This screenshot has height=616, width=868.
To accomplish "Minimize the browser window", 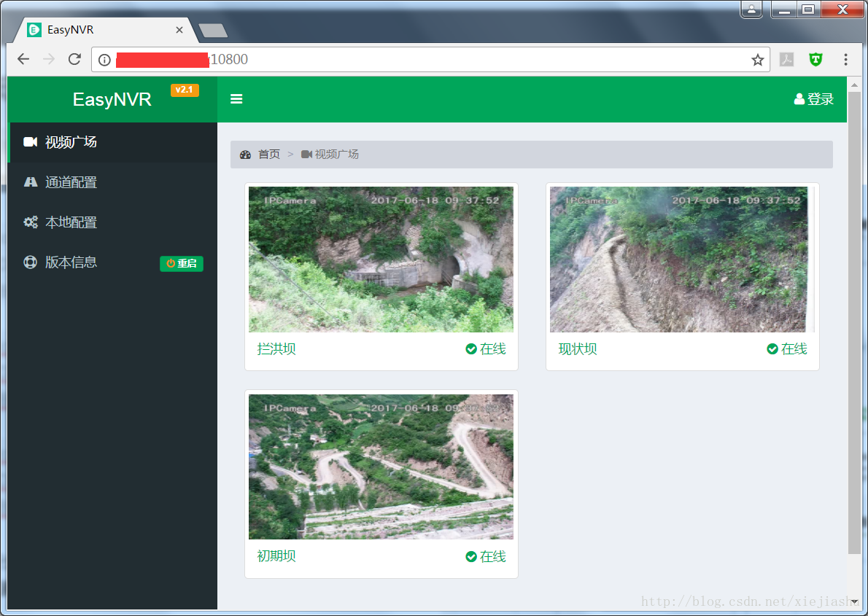I will pos(784,9).
